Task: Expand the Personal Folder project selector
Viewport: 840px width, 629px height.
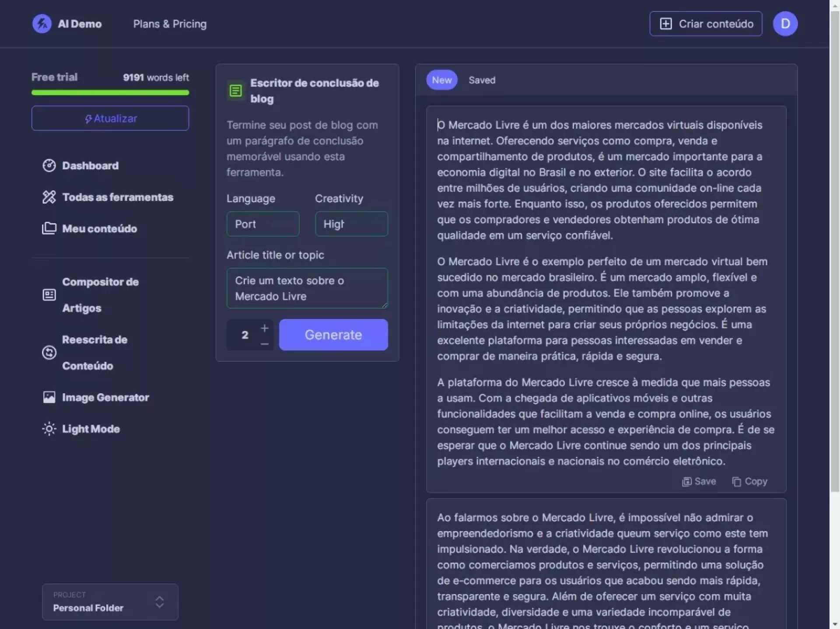Action: point(110,602)
